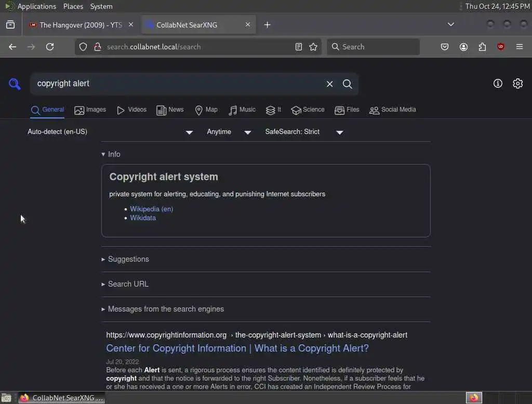List all tabs chevron
The width and height of the screenshot is (532, 404).
pos(451,24)
